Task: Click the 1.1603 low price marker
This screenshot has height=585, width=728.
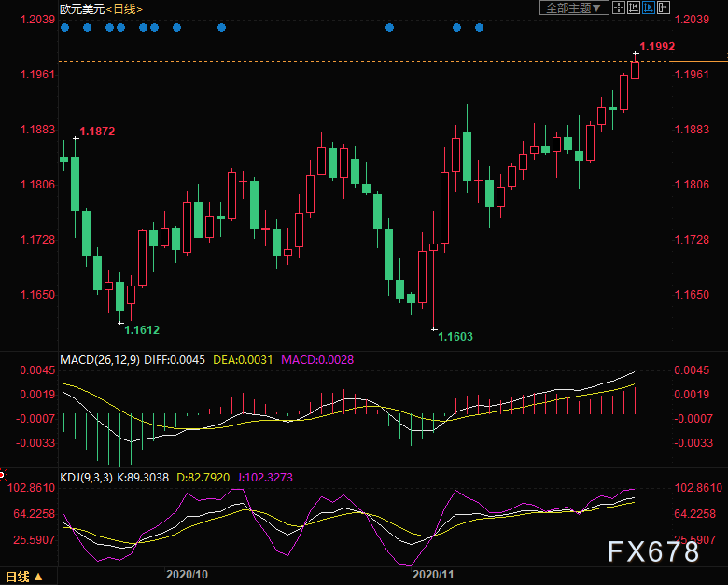Action: click(x=455, y=336)
